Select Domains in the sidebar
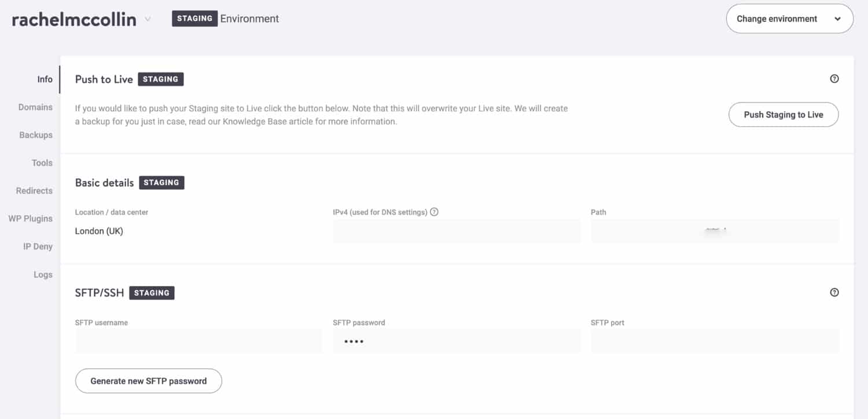The image size is (868, 419). click(36, 107)
